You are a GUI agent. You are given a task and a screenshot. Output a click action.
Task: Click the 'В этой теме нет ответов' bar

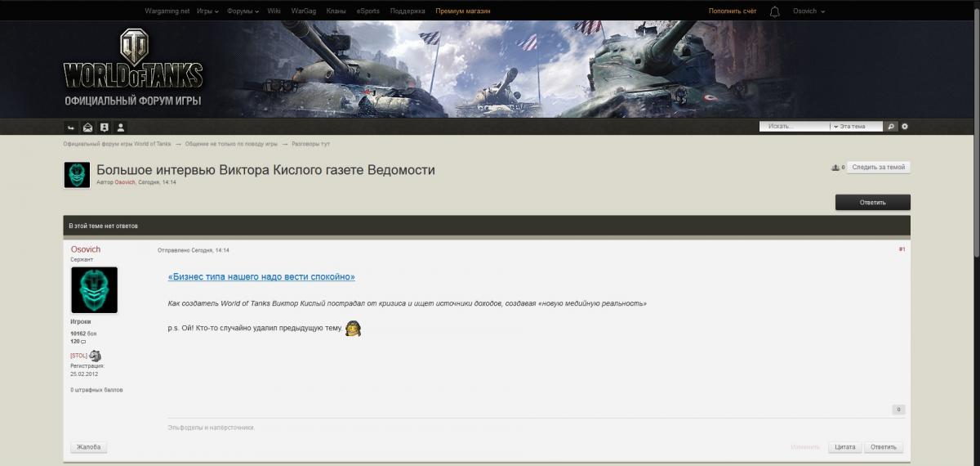click(x=487, y=226)
